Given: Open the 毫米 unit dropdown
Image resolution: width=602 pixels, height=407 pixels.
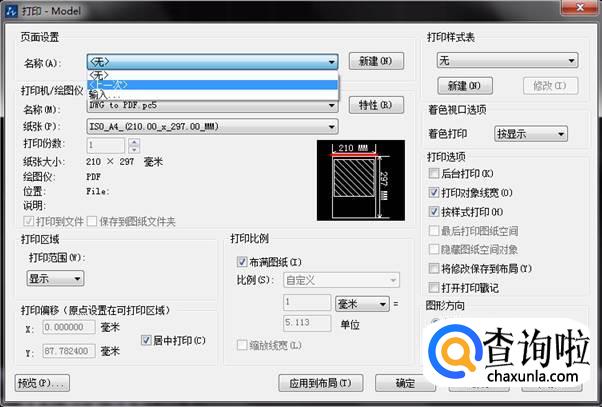Looking at the screenshot, I should [x=362, y=304].
